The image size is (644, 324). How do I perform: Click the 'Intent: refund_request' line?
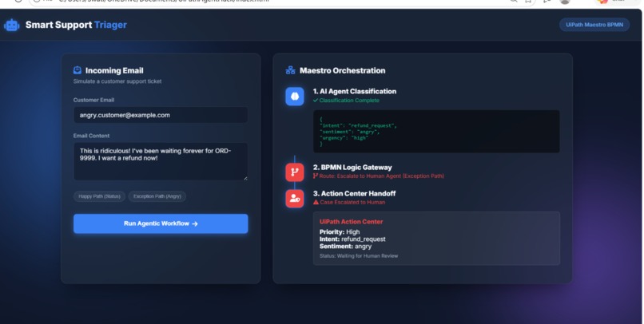point(352,239)
